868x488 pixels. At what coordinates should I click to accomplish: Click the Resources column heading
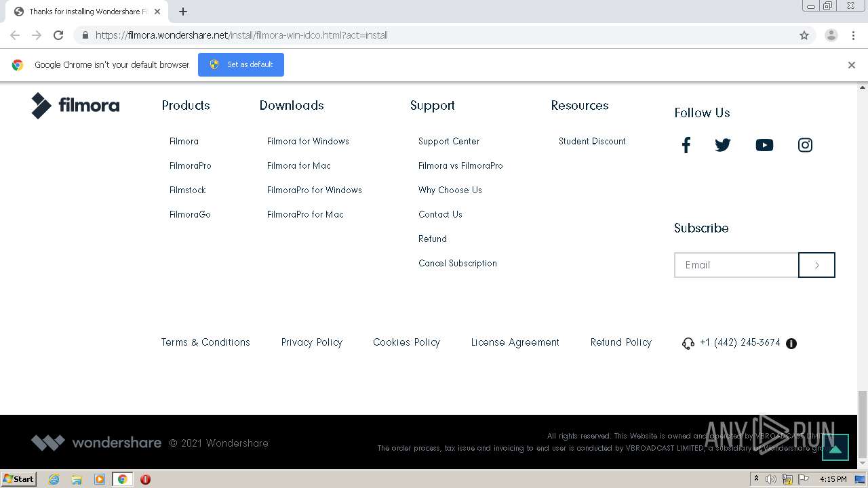(580, 106)
